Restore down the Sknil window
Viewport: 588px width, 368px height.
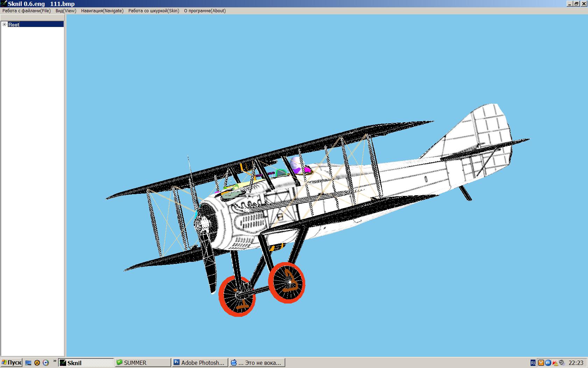pos(576,4)
